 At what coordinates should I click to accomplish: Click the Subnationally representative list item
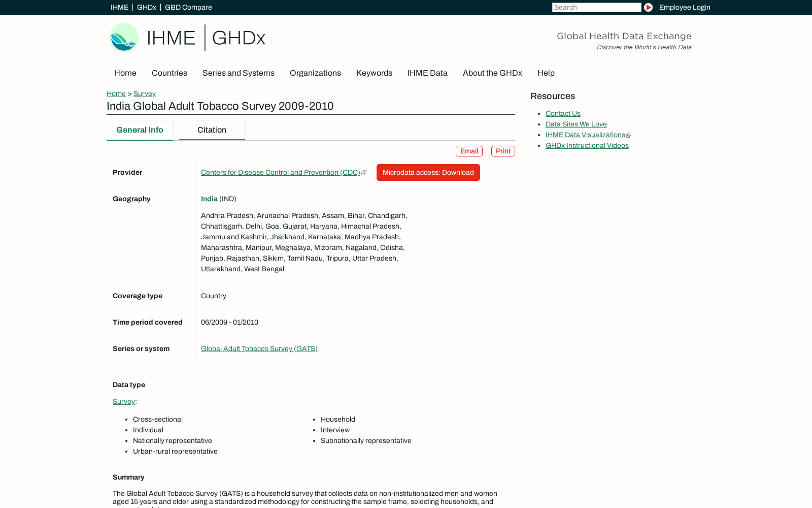(366, 441)
